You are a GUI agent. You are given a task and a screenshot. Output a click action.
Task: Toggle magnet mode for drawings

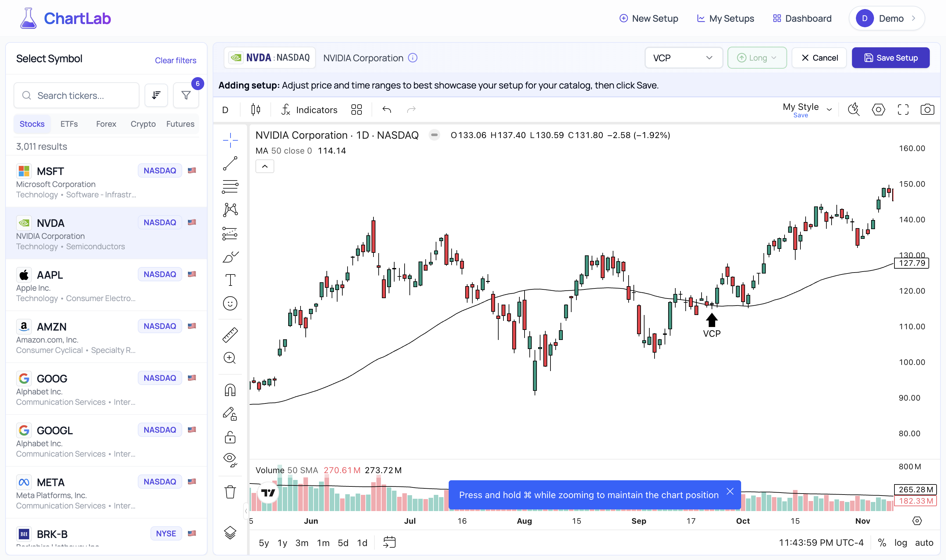tap(230, 390)
